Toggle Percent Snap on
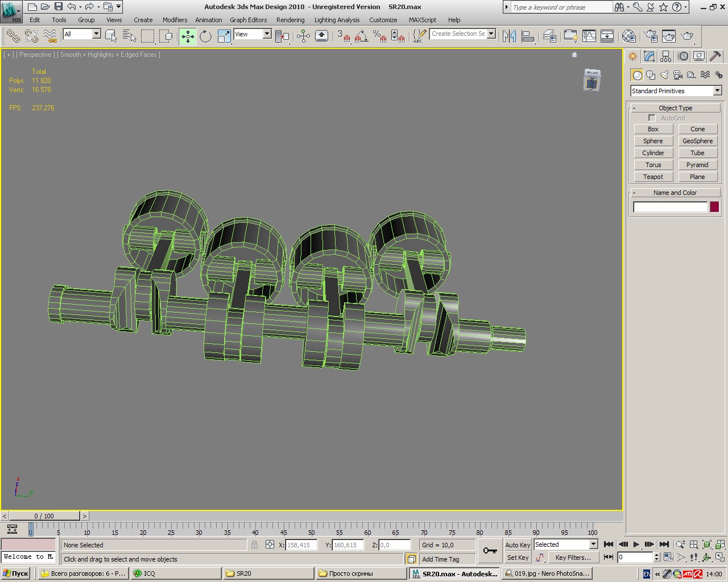728x582 pixels. 379,36
